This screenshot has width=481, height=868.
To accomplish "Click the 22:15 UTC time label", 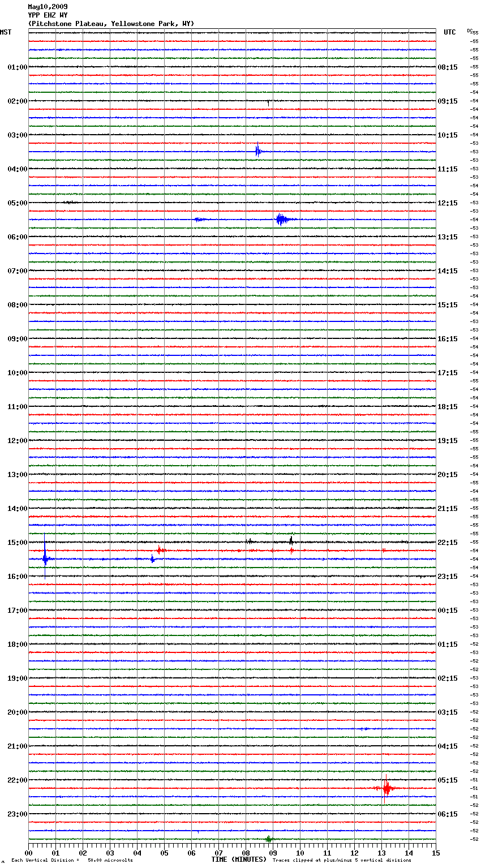I will [x=448, y=543].
